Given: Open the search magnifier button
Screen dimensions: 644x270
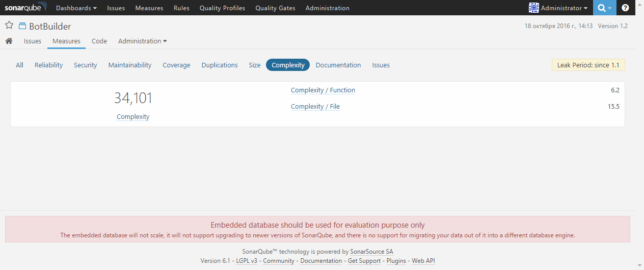Looking at the screenshot, I should tap(604, 8).
